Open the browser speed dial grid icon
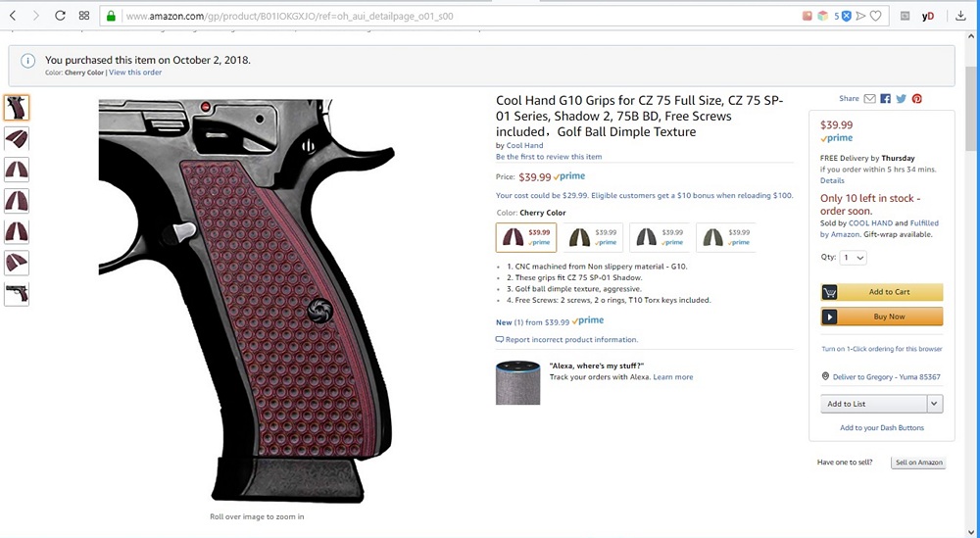This screenshot has width=980, height=538. coord(84,16)
